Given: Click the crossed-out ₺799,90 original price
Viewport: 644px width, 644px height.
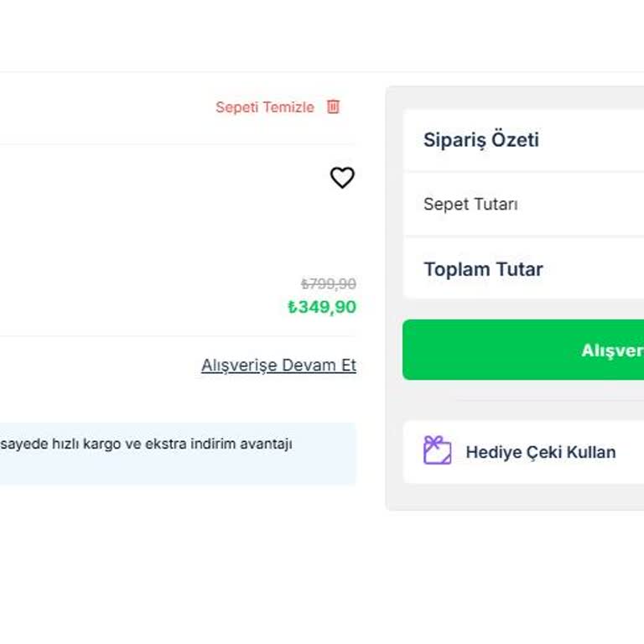Looking at the screenshot, I should click(x=329, y=284).
